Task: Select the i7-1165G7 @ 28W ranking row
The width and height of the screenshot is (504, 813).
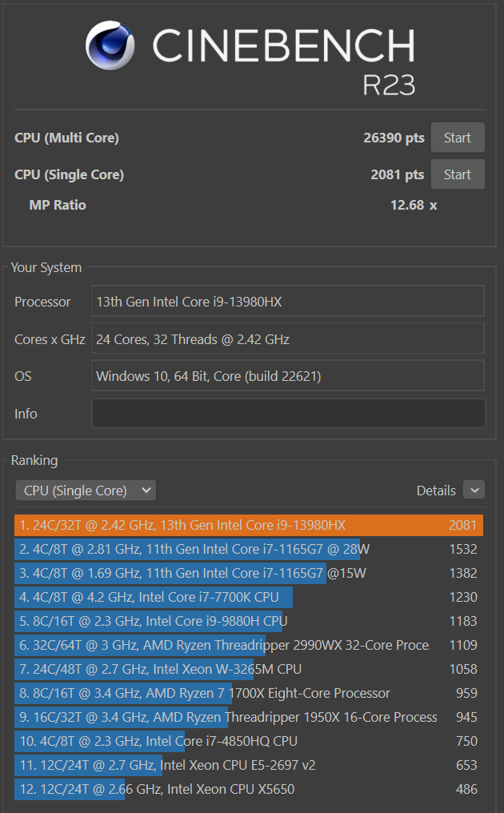Action: tap(248, 549)
